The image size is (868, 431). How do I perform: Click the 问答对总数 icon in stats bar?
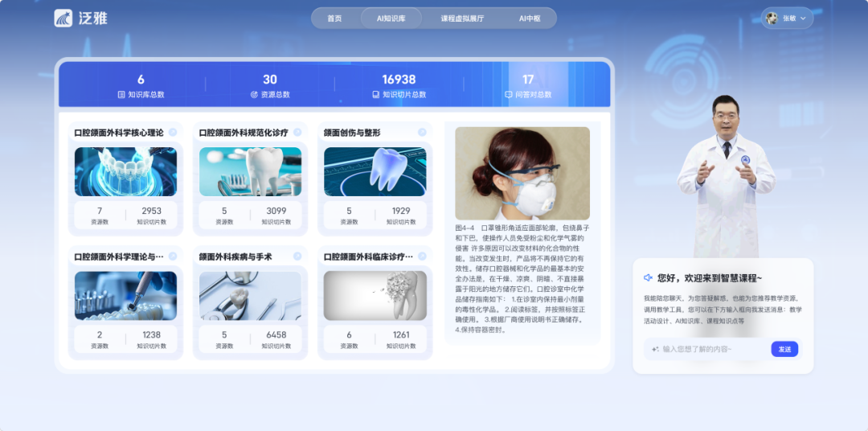(508, 95)
